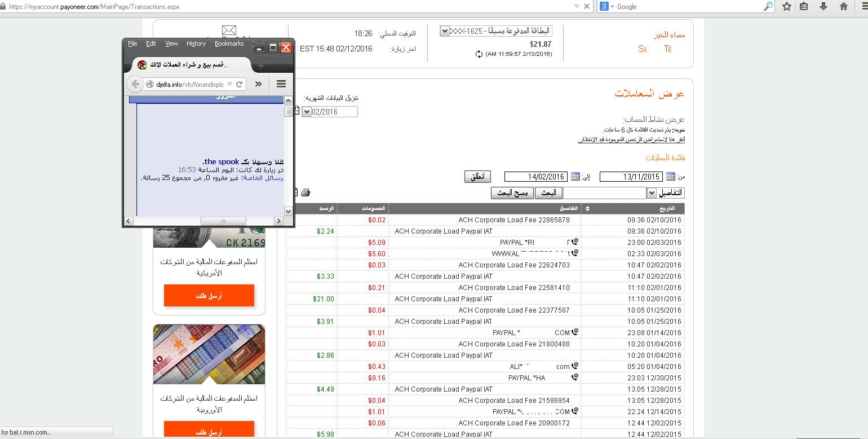Expand the 02/2016 monthly statement dropdown
The image size is (868, 439).
coord(307,112)
